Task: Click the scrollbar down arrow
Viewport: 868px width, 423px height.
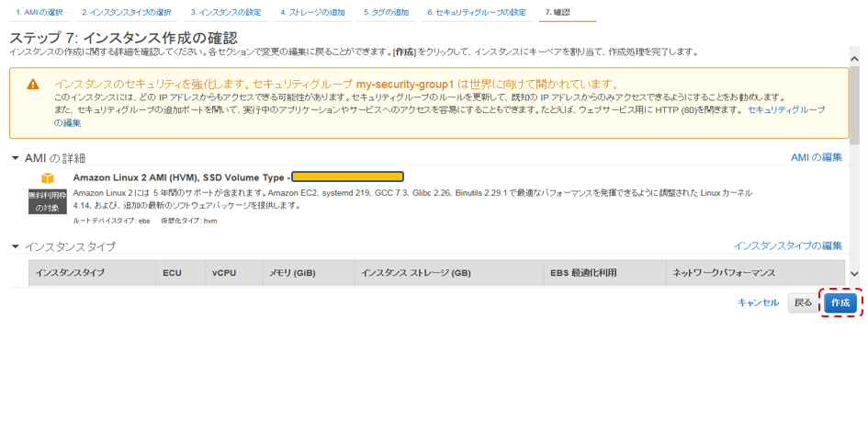Action: pos(854,273)
